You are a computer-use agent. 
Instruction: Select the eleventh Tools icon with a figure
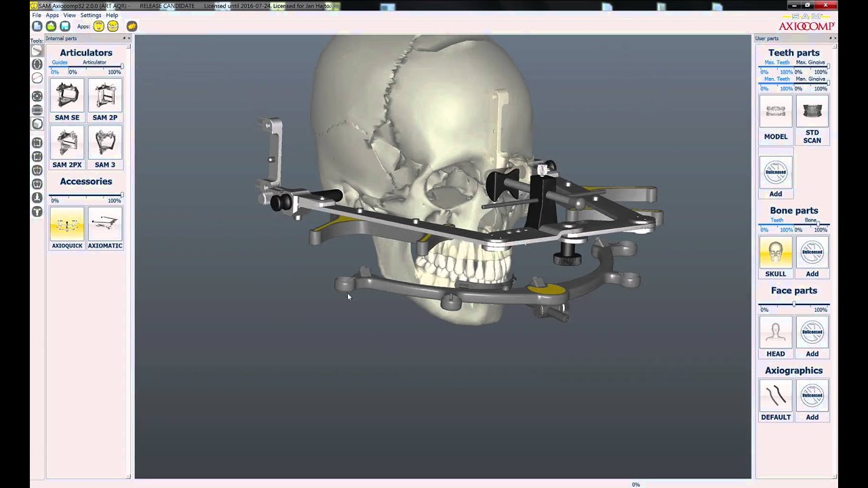pos(37,197)
